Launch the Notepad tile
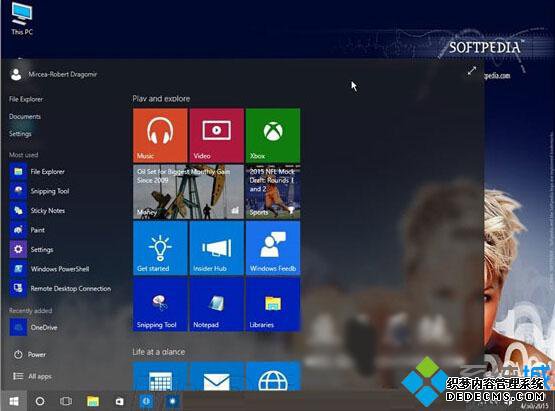555x411 pixels. 217,304
